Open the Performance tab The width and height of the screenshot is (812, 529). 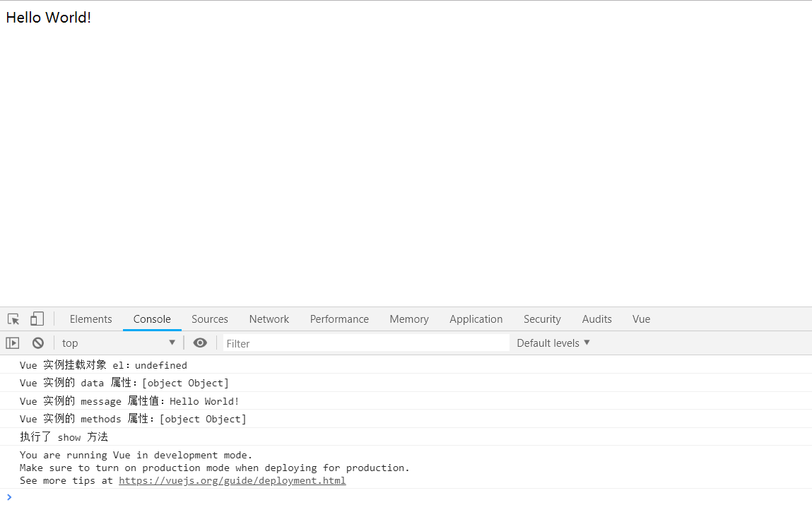(339, 319)
